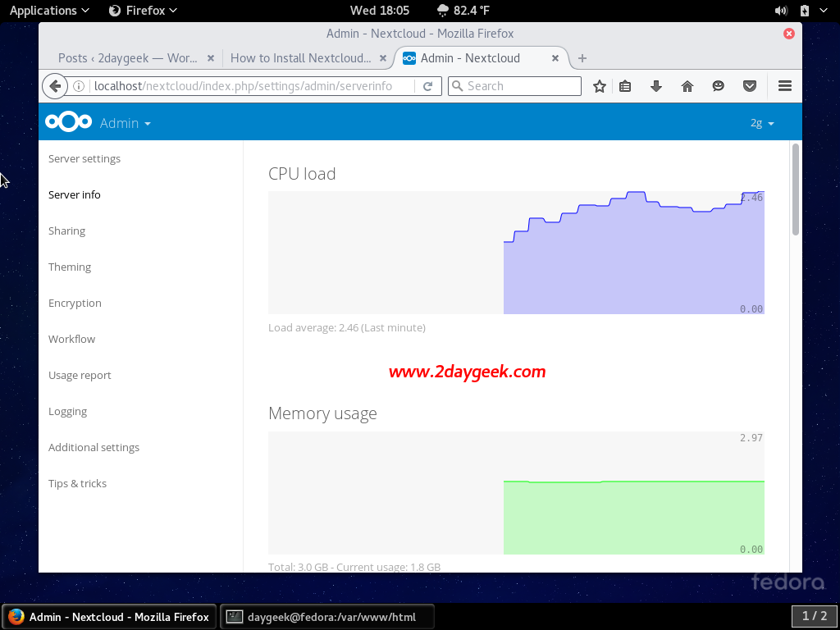This screenshot has height=630, width=840.
Task: Show bookmarks list icon
Action: click(x=625, y=86)
